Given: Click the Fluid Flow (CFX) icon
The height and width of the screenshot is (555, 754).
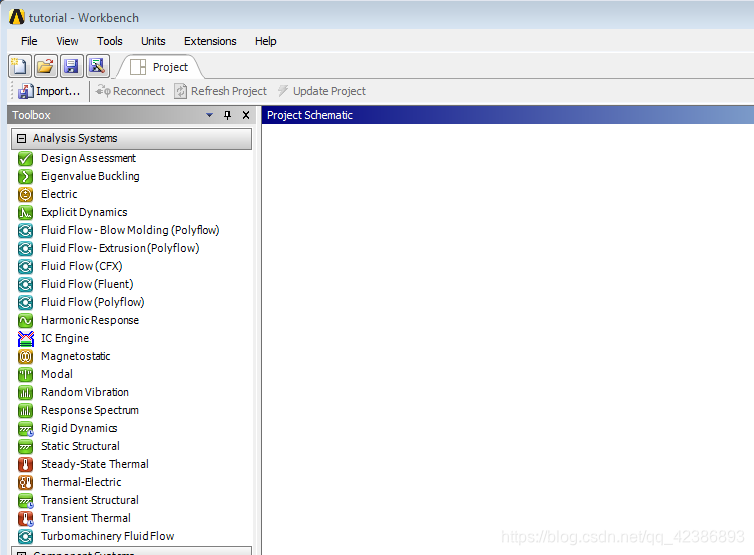Looking at the screenshot, I should [x=25, y=266].
